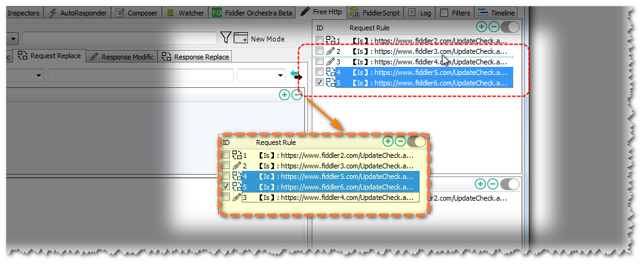The image size is (644, 265).
Task: Click the Request Rule column header in top list
Action: (x=369, y=28)
